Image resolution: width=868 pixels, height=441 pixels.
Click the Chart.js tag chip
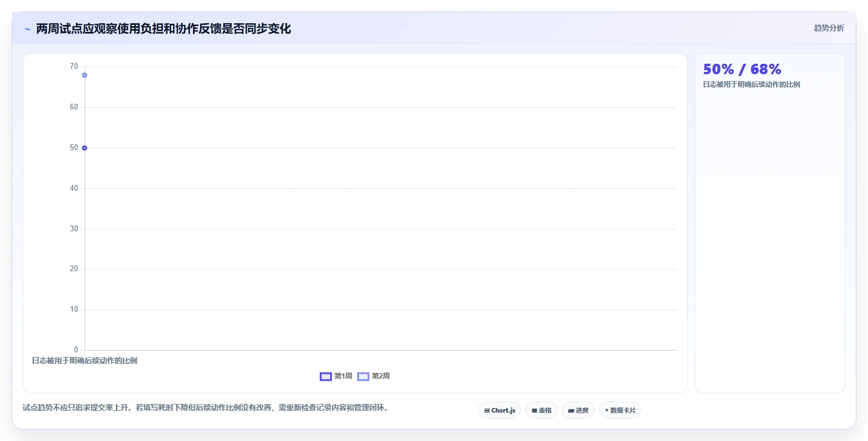499,410
